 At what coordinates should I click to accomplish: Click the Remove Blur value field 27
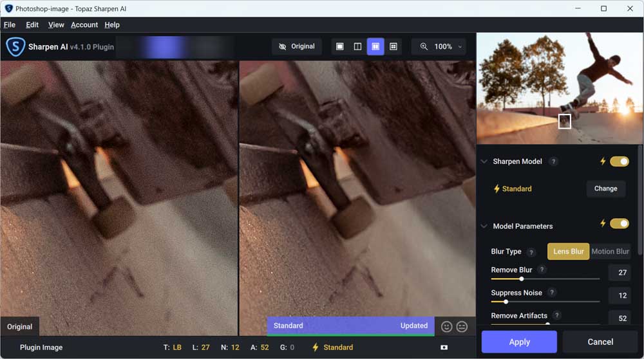pyautogui.click(x=620, y=272)
